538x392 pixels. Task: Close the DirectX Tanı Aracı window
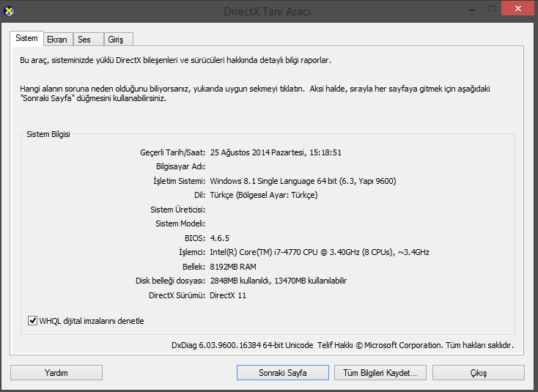click(x=518, y=9)
